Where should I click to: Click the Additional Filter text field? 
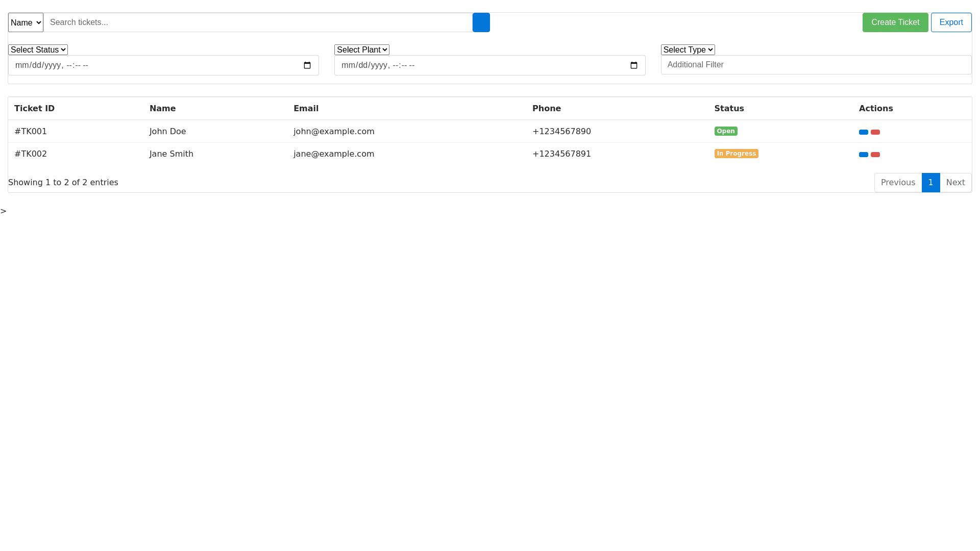tap(816, 65)
